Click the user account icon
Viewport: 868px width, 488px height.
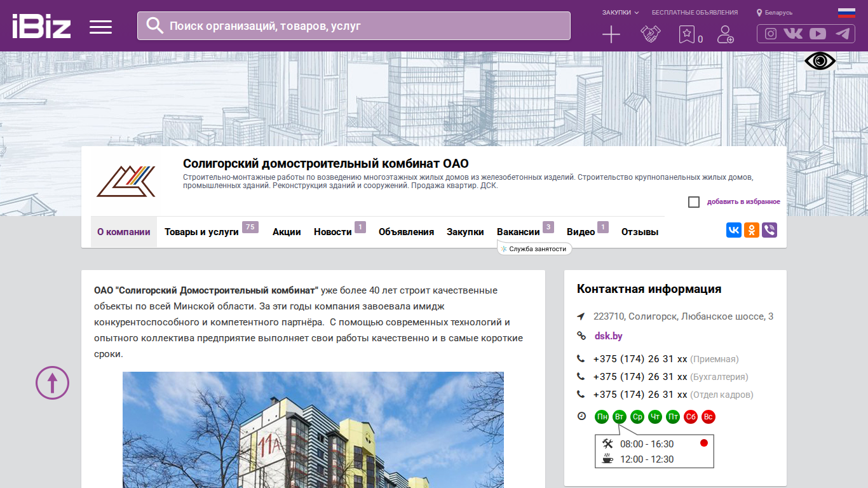tap(725, 34)
